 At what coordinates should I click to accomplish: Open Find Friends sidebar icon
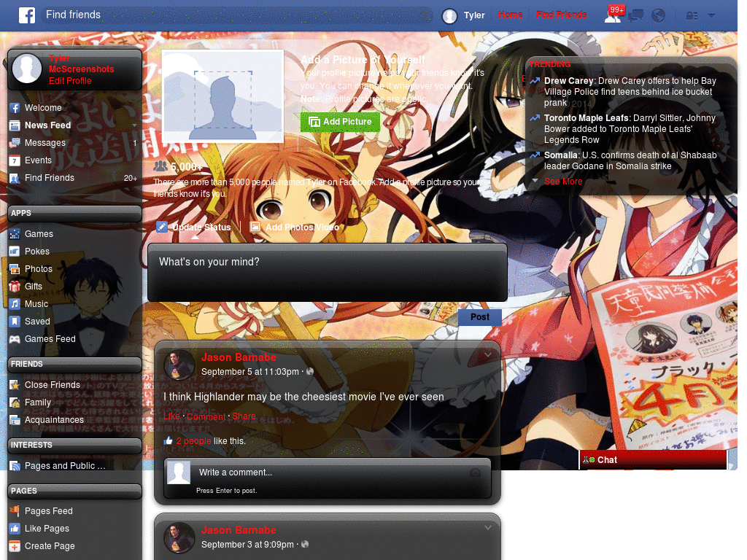(x=15, y=178)
